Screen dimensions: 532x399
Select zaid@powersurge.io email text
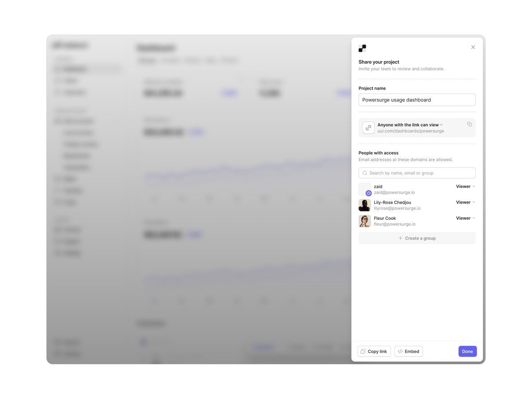pos(394,192)
